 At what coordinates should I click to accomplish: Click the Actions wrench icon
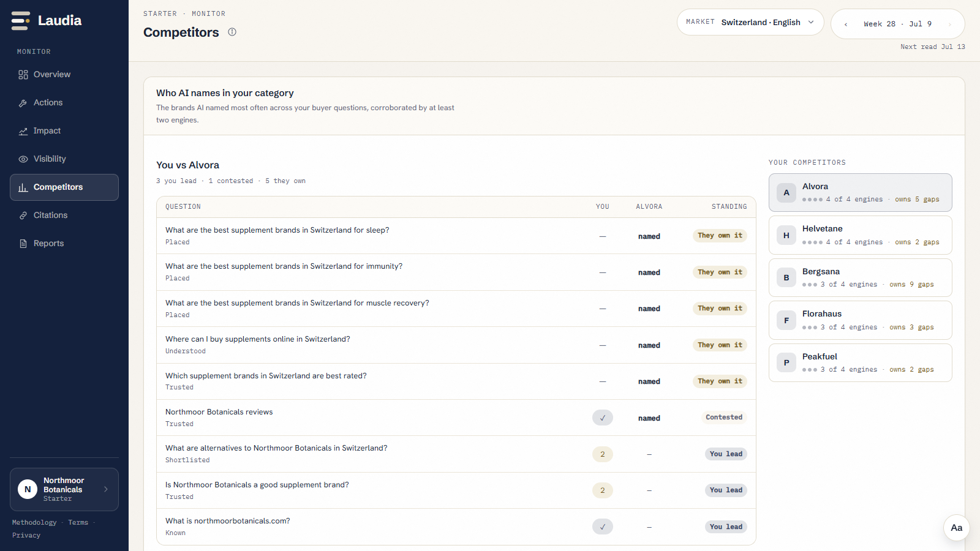(23, 103)
